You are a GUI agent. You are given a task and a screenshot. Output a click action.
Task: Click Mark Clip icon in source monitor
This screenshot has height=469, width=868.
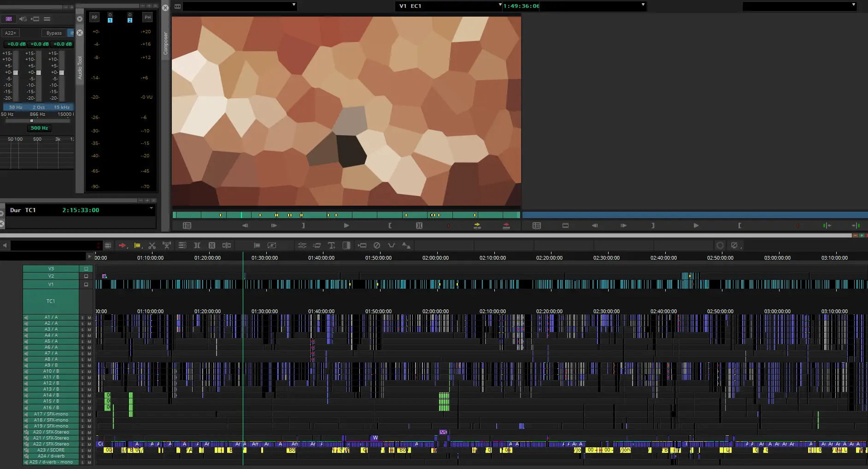point(419,226)
